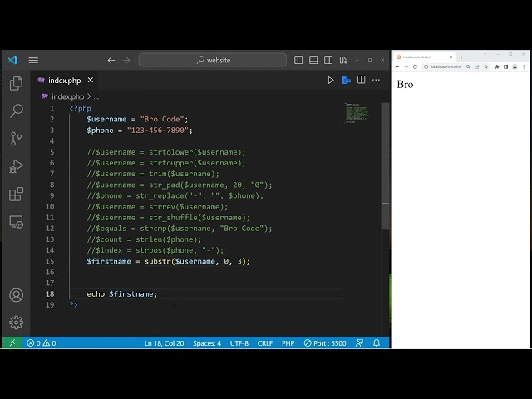Click the share icon in address bar
The image size is (532, 399).
tap(477, 66)
